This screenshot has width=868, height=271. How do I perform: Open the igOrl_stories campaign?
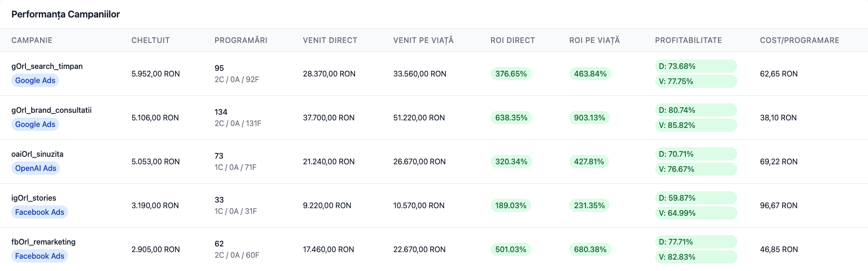34,198
